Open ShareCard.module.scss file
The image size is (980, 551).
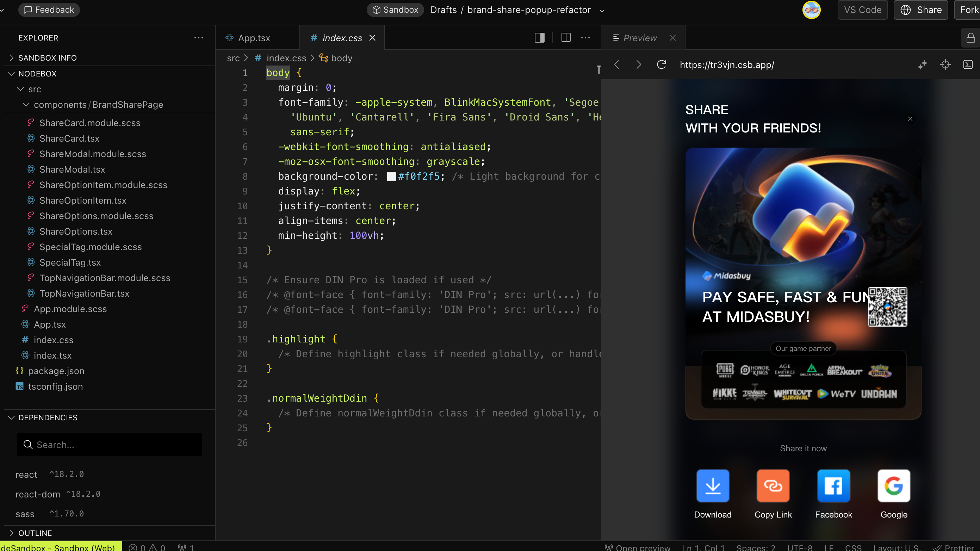90,123
